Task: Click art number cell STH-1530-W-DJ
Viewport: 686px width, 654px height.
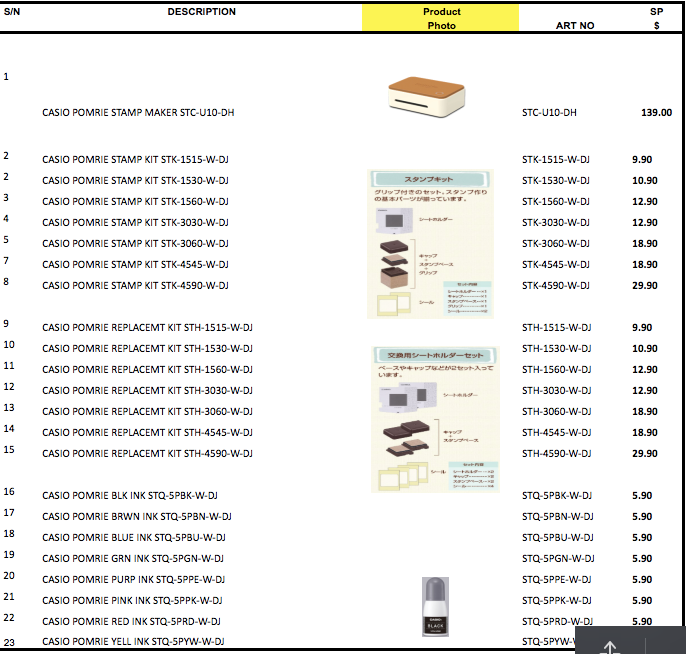Action: coord(556,348)
